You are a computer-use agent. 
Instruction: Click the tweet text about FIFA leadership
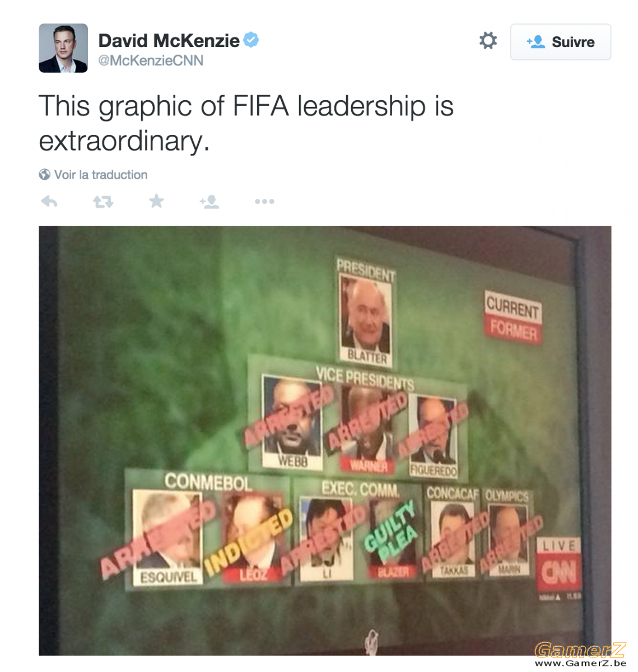246,123
